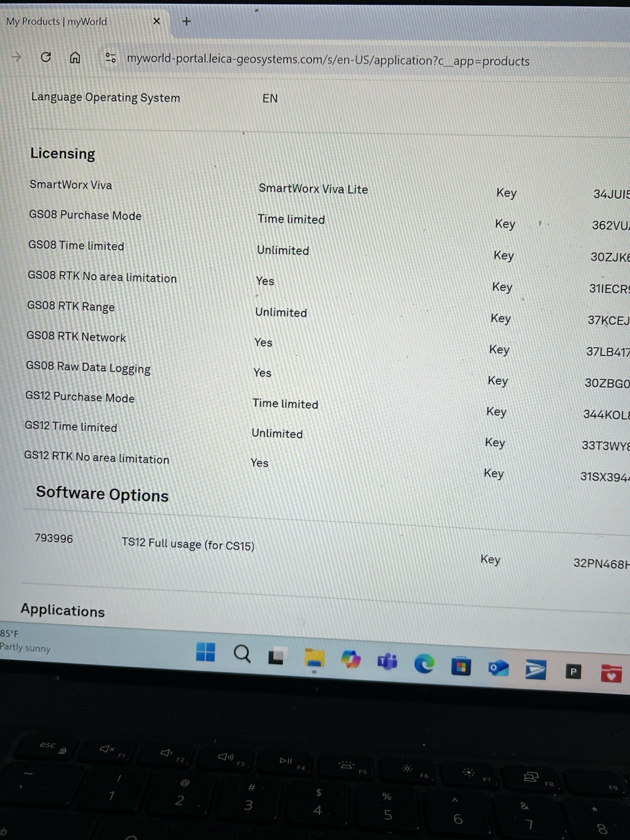Image resolution: width=630 pixels, height=840 pixels.
Task: Select the EN language value
Action: [270, 98]
